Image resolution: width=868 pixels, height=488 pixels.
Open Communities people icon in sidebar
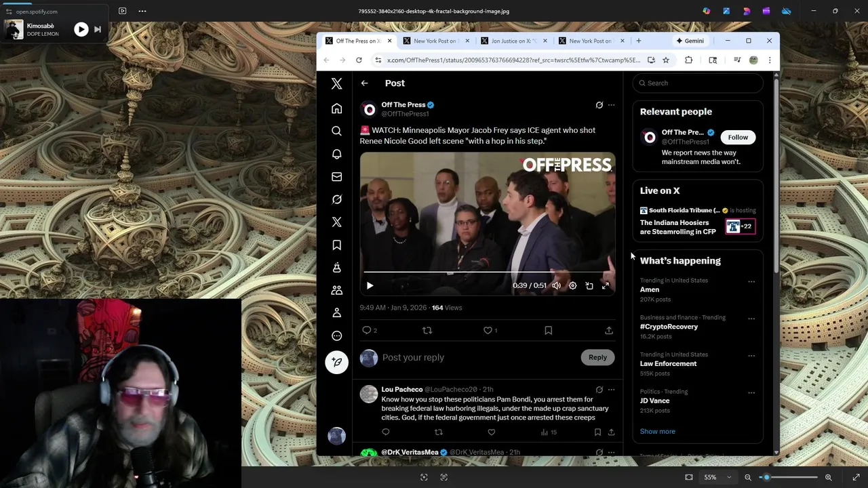tap(336, 290)
